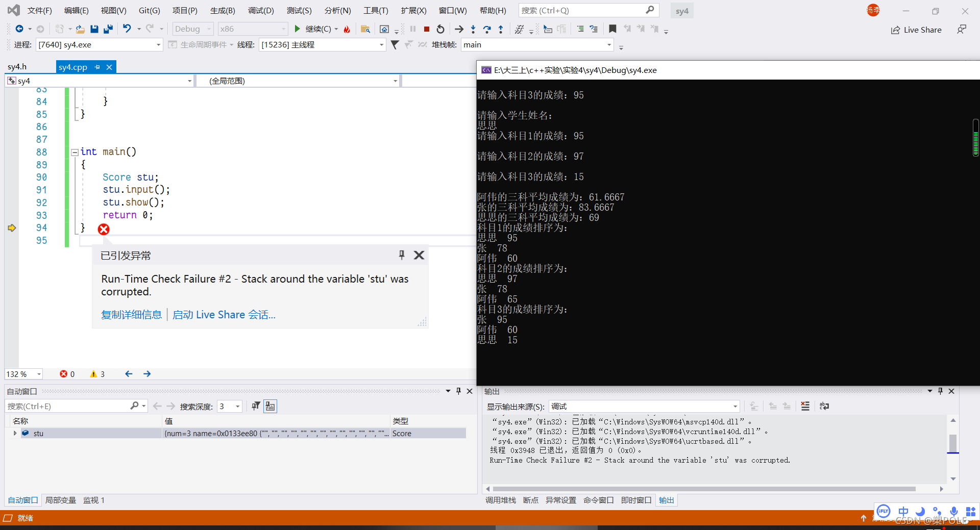Pin the Autos window panel
This screenshot has width=980, height=530.
click(458, 391)
